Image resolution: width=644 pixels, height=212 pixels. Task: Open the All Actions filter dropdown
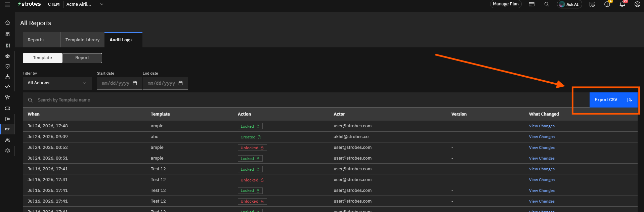pyautogui.click(x=57, y=83)
